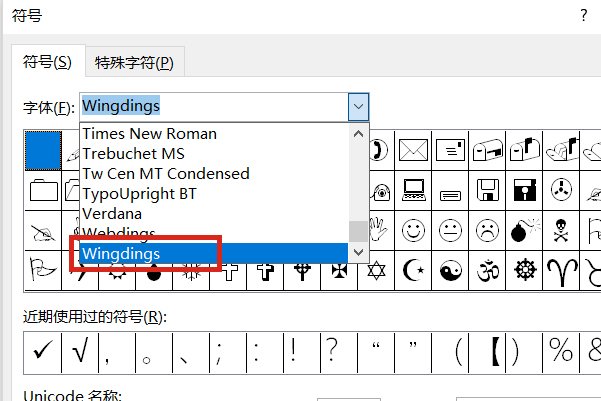601x401 pixels.
Task: Insert recent enumeration comma 、 symbol
Action: [191, 353]
